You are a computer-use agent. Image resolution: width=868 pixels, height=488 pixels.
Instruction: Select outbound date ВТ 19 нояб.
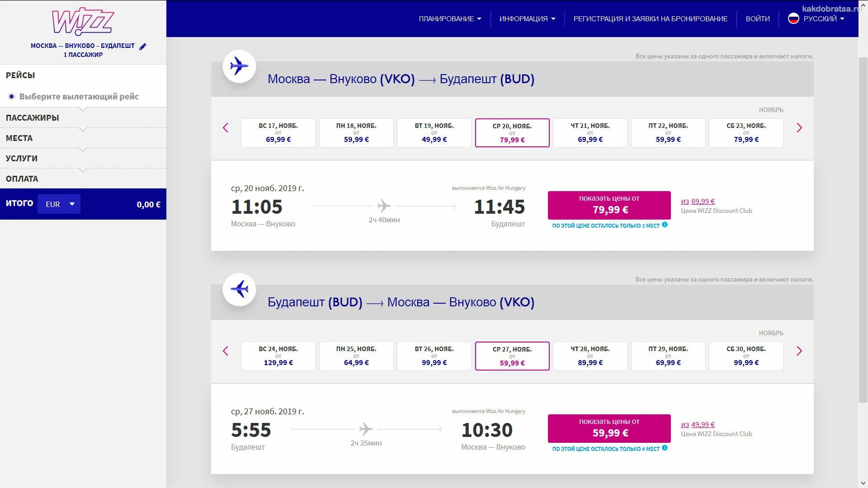pyautogui.click(x=434, y=133)
